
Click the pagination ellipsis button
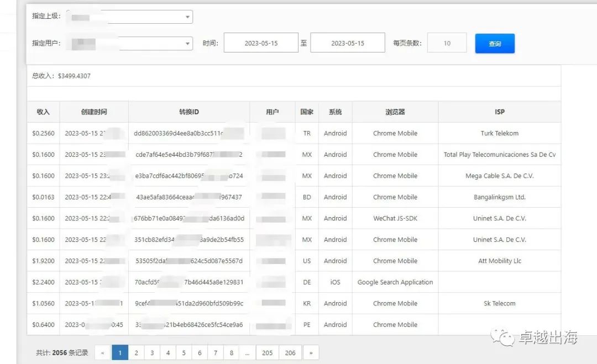click(x=247, y=353)
